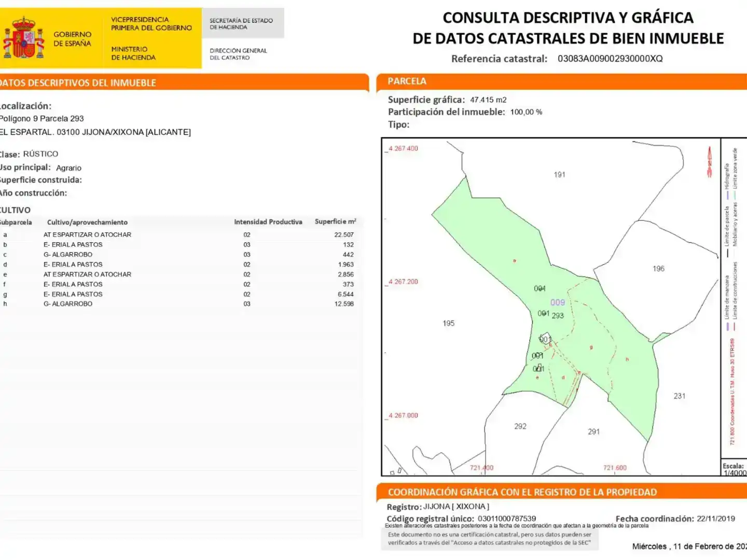Click parcel label 195 on the map
Viewport: 747px width, 560px height.
pos(448,323)
